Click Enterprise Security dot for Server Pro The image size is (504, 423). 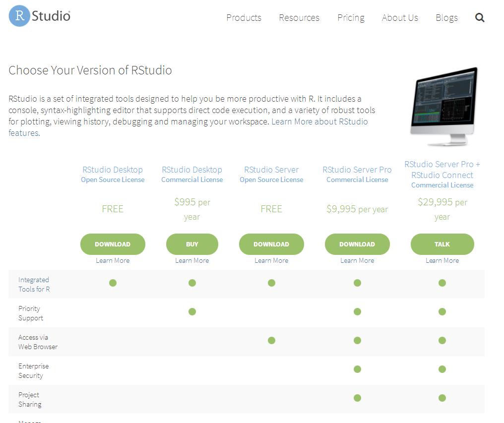pos(357,369)
